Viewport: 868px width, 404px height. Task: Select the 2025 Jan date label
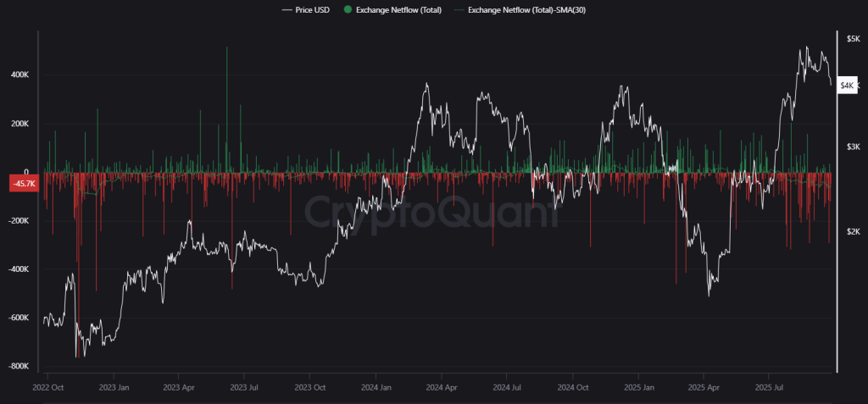[x=637, y=388]
